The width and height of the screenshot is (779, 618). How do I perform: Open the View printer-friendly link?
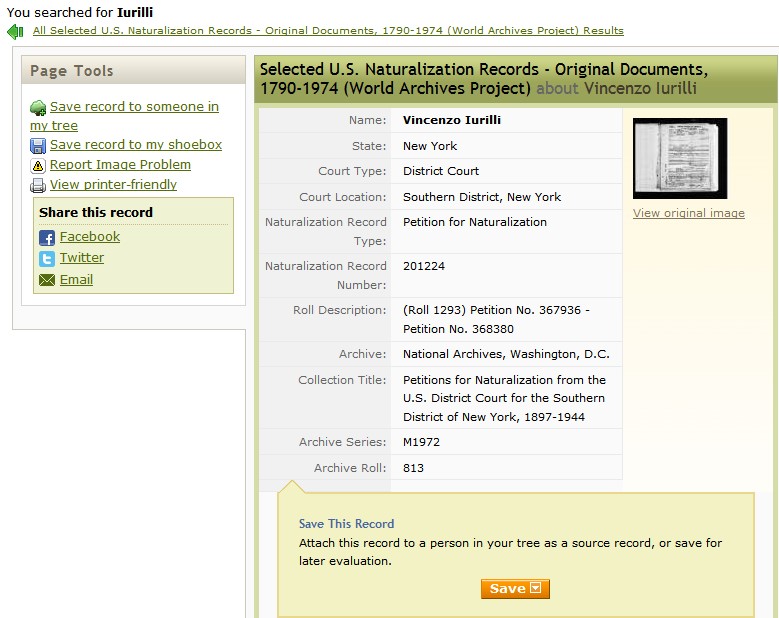(113, 185)
